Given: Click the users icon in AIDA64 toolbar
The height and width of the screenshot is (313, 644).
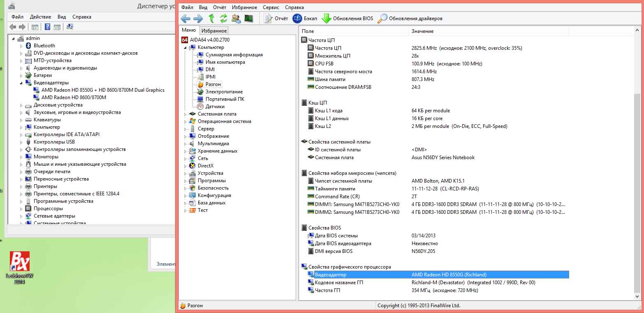Looking at the screenshot, I should 236,19.
